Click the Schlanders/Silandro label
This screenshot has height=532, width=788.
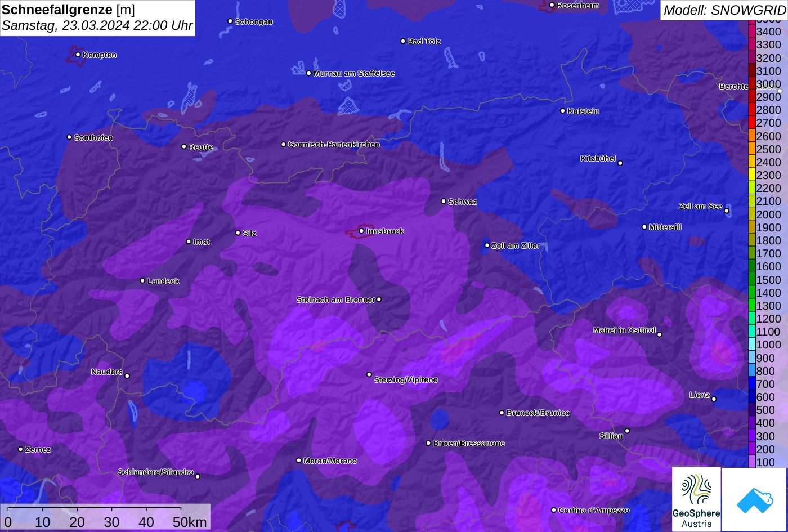pos(155,472)
